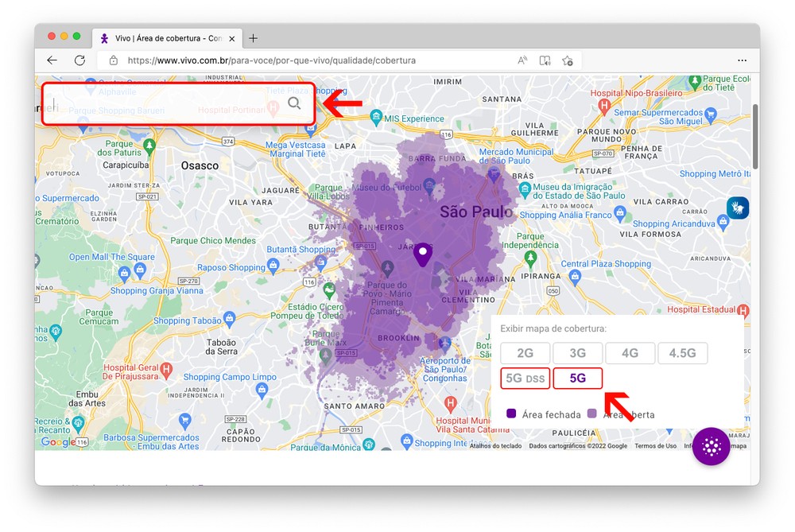795x532 pixels.
Task: Show 2G coverage map
Action: click(525, 353)
